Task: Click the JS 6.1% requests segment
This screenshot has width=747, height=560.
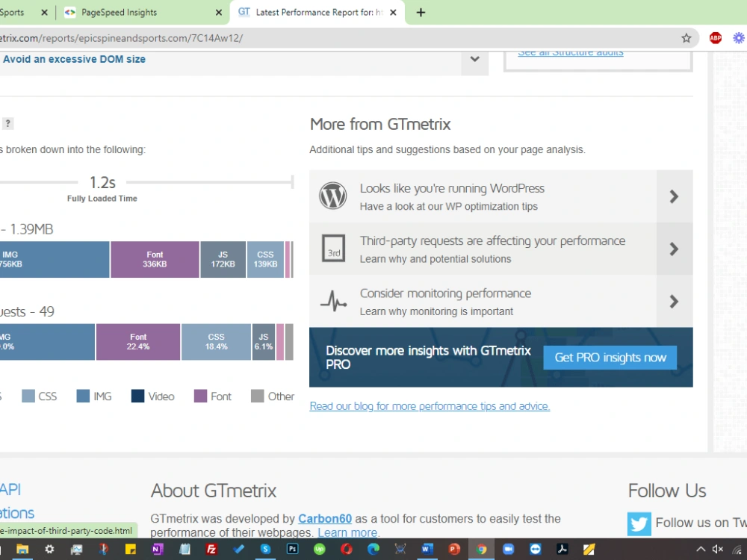Action: 264,342
